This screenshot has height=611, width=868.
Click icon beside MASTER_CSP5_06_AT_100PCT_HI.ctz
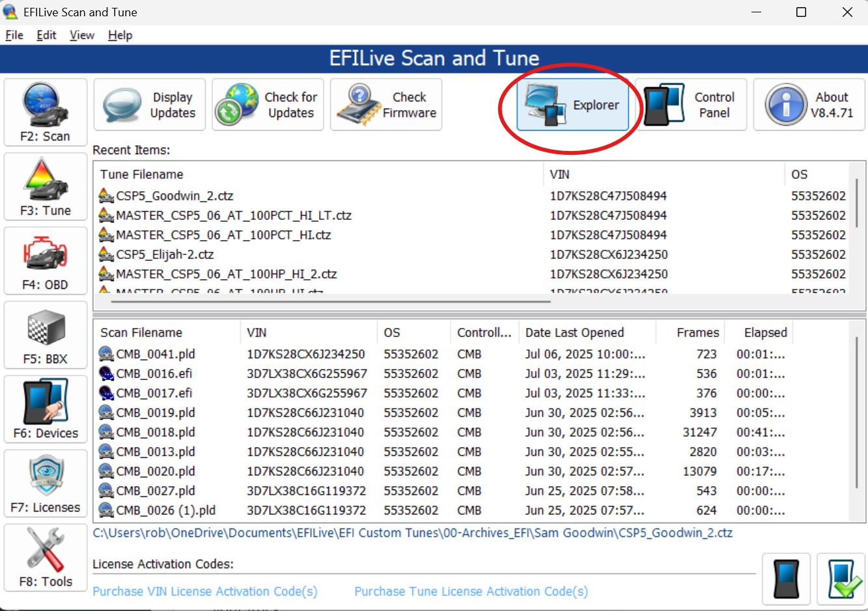tap(106, 235)
